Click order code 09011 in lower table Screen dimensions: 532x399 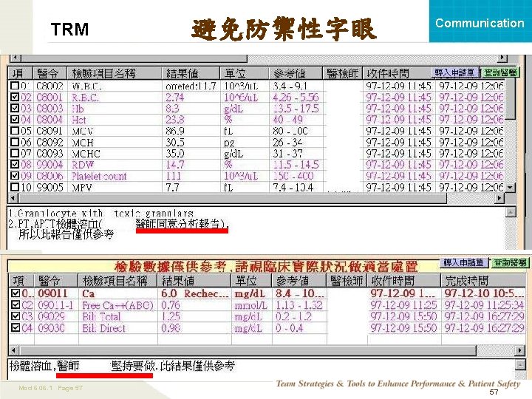52,293
